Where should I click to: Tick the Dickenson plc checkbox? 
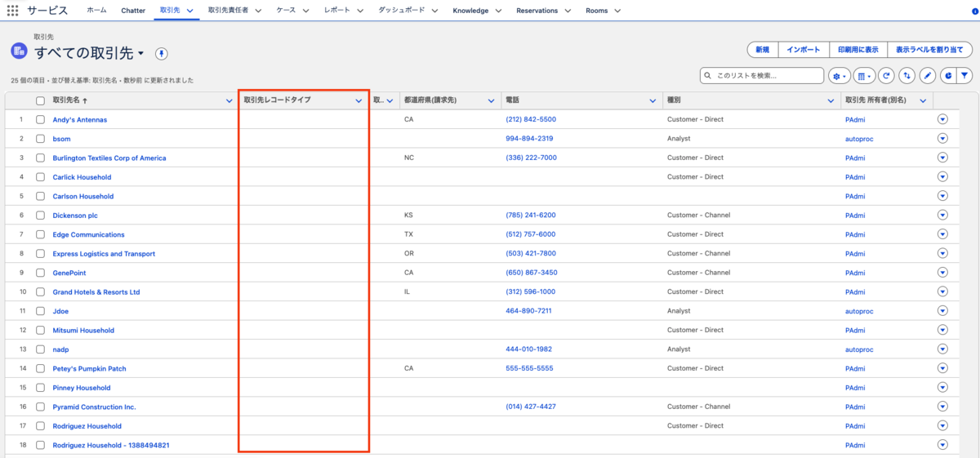tap(40, 216)
